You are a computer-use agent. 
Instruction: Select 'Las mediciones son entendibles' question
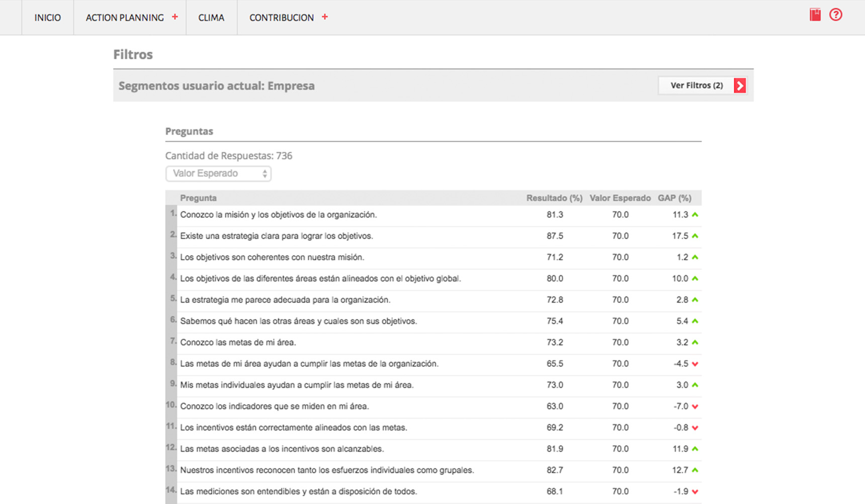pos(299,491)
